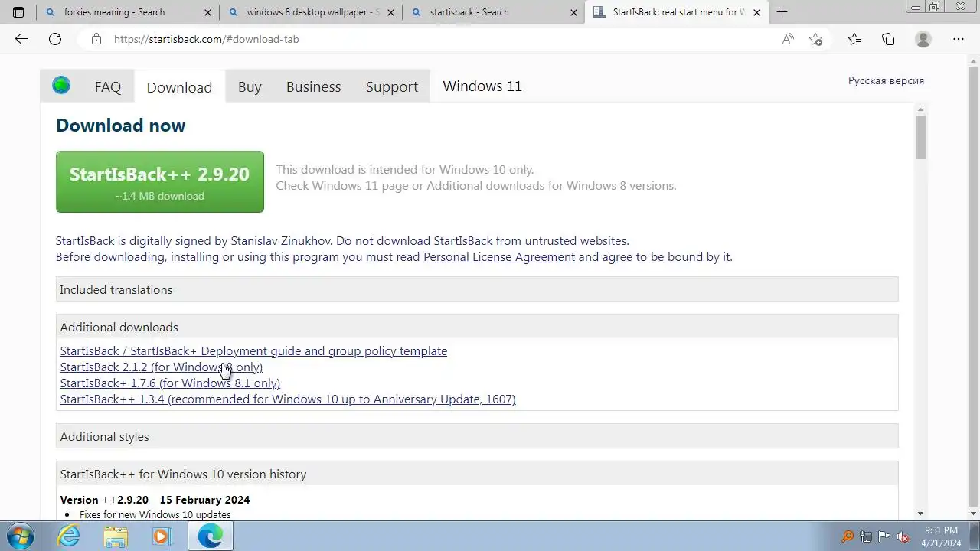Click the orange magnifier tray icon
The image size is (980, 551).
click(x=848, y=536)
